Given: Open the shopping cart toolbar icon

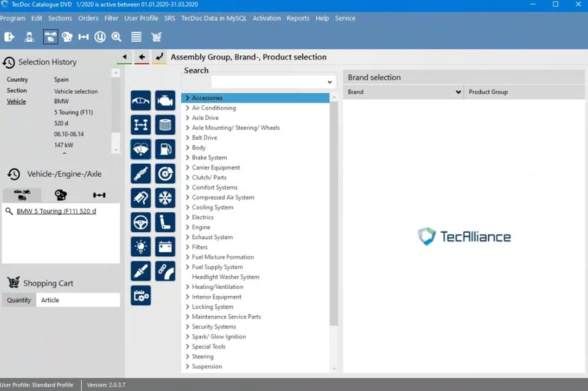Looking at the screenshot, I should click(x=156, y=37).
